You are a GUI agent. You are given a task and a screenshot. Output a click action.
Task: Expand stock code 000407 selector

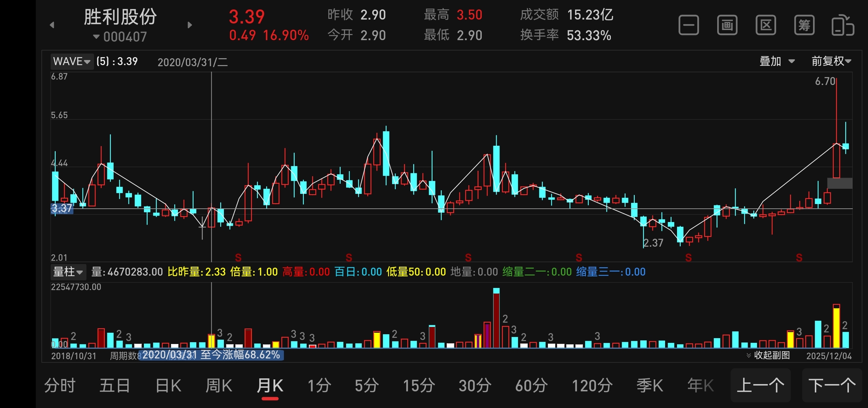(x=120, y=37)
